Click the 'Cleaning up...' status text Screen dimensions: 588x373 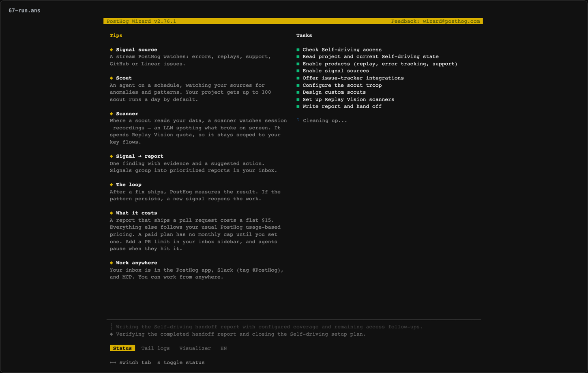325,120
